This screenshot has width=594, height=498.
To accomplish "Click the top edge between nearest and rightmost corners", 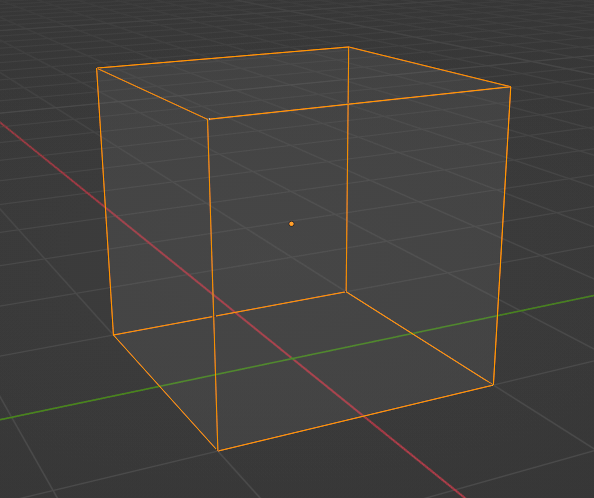I will pos(359,103).
